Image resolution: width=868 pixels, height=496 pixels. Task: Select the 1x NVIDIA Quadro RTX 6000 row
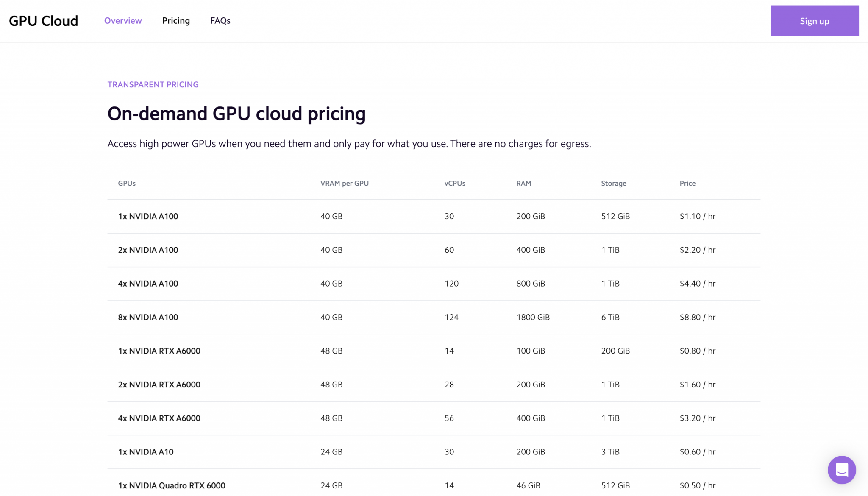pyautogui.click(x=172, y=485)
